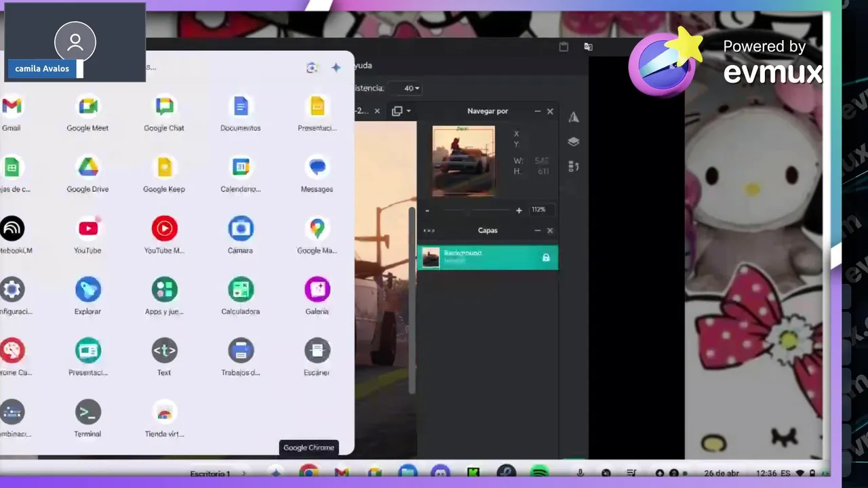Open the 26 de abr calendar date
This screenshot has height=488, width=868.
(x=722, y=473)
